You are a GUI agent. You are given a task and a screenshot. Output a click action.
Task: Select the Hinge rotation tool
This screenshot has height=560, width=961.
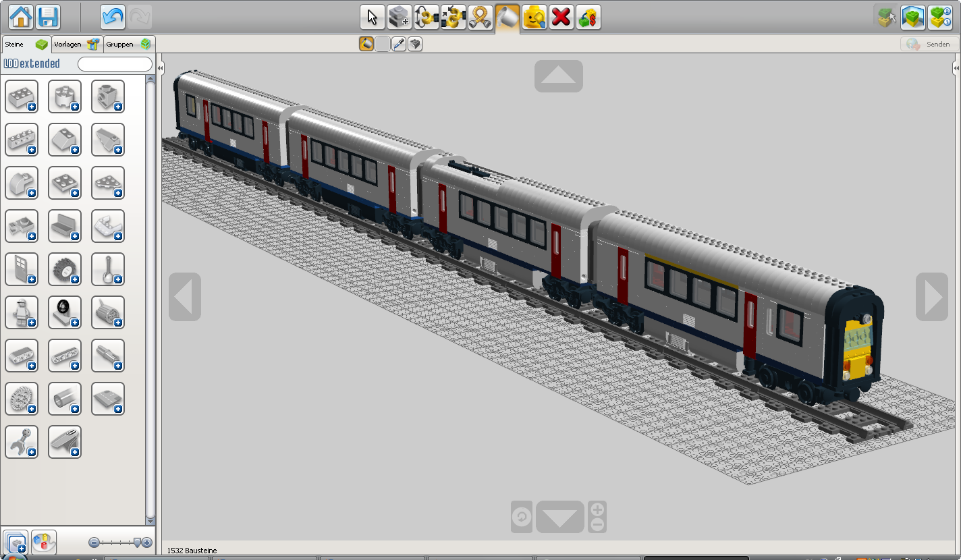point(426,18)
